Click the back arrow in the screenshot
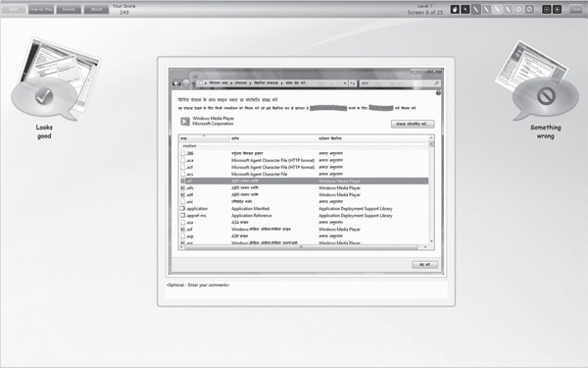 click(x=176, y=83)
